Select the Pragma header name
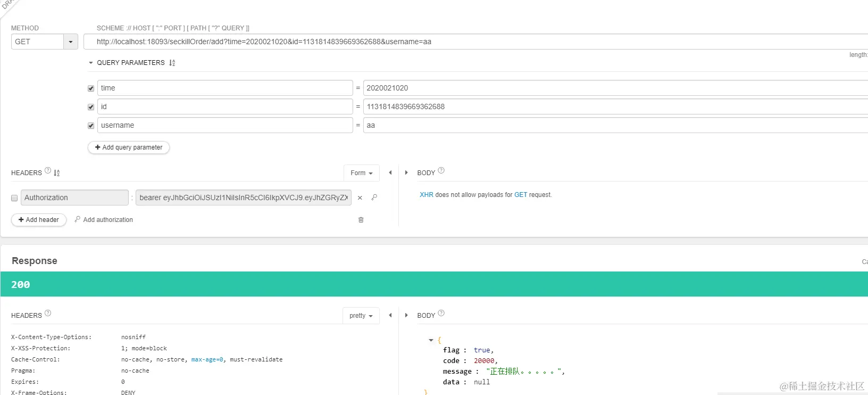 (x=23, y=371)
